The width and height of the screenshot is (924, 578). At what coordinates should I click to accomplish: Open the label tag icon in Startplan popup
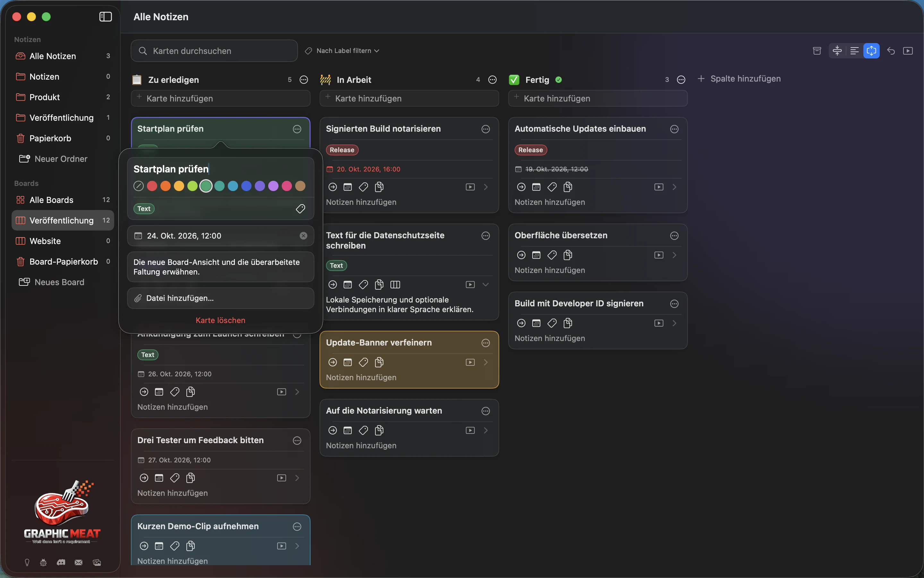(x=301, y=209)
